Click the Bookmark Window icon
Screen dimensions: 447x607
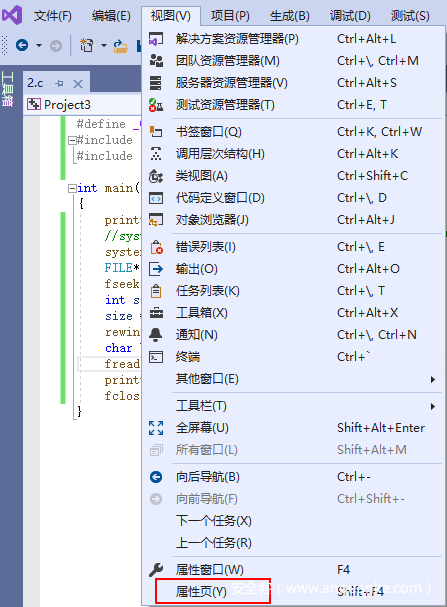(156, 132)
